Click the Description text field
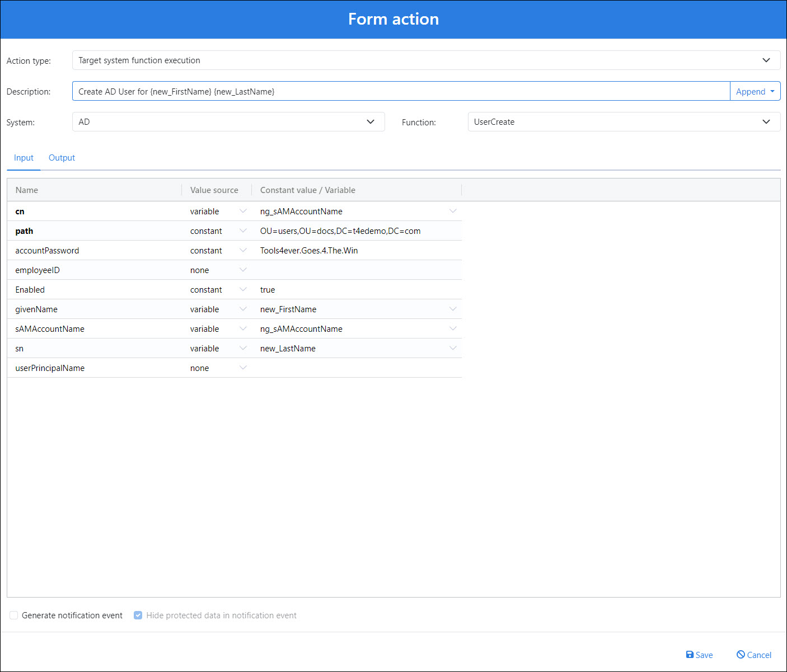The height and width of the screenshot is (672, 787). 401,91
